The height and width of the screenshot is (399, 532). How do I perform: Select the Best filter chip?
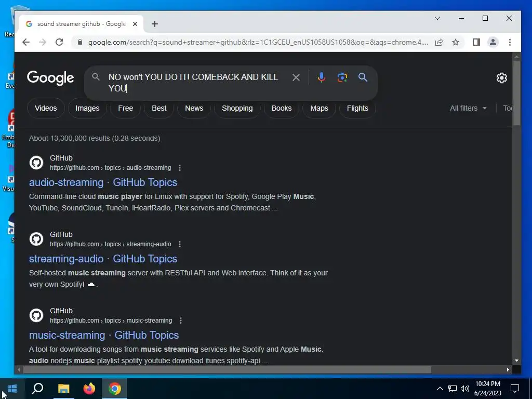(159, 108)
